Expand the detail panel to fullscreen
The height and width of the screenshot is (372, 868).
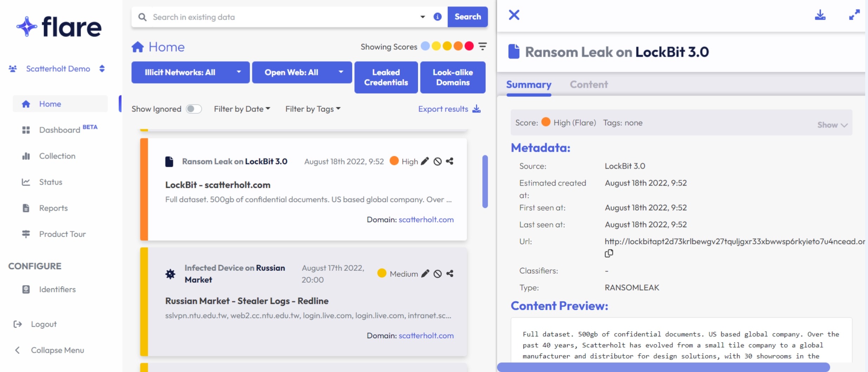tap(854, 15)
